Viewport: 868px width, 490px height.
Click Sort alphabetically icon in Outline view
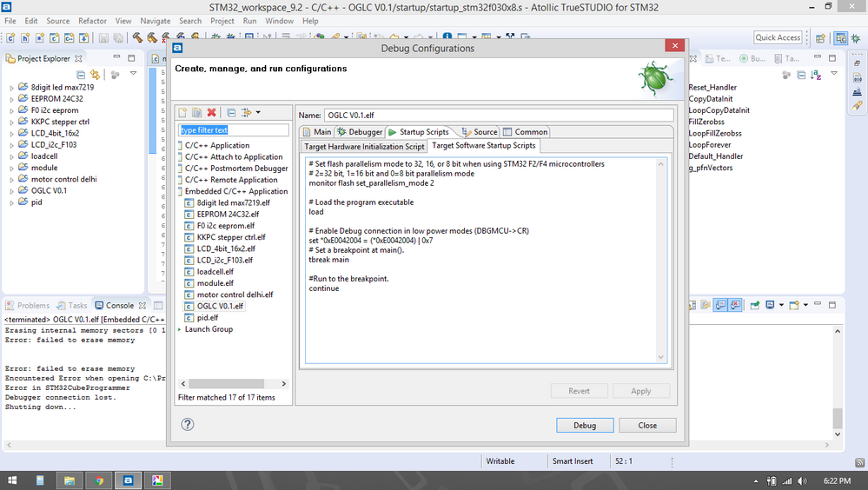816,75
